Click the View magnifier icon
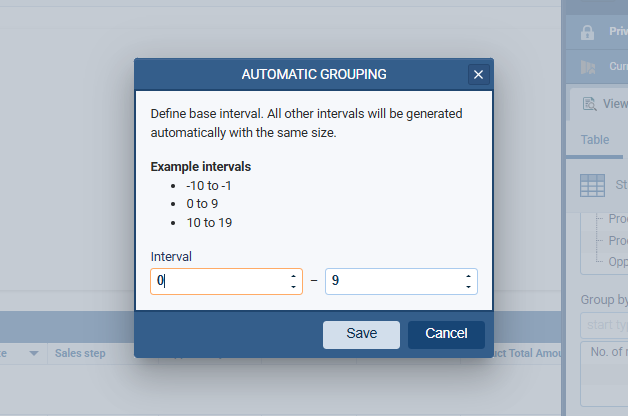628x416 pixels. 587,103
